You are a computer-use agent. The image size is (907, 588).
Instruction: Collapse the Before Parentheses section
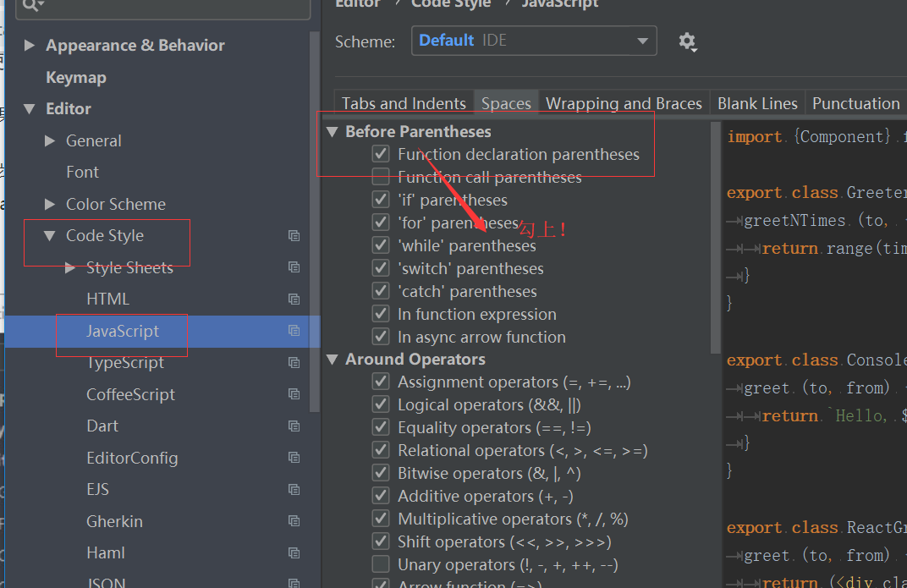(x=332, y=131)
